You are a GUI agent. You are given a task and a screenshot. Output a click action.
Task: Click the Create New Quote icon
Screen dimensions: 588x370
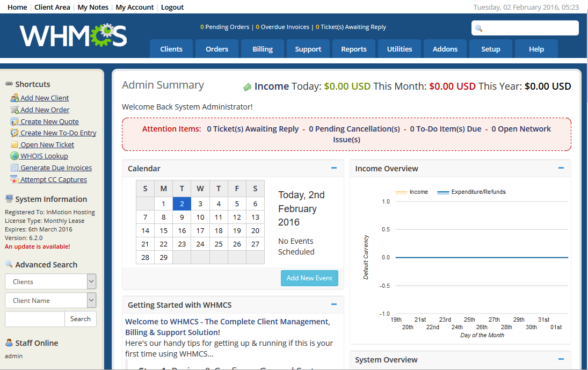coord(14,122)
